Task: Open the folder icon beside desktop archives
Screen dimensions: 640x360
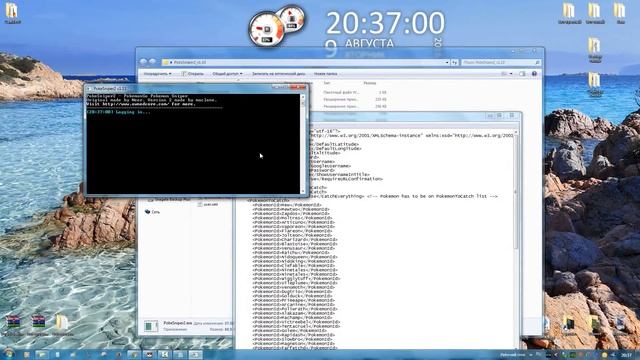Action: pyautogui.click(x=62, y=322)
